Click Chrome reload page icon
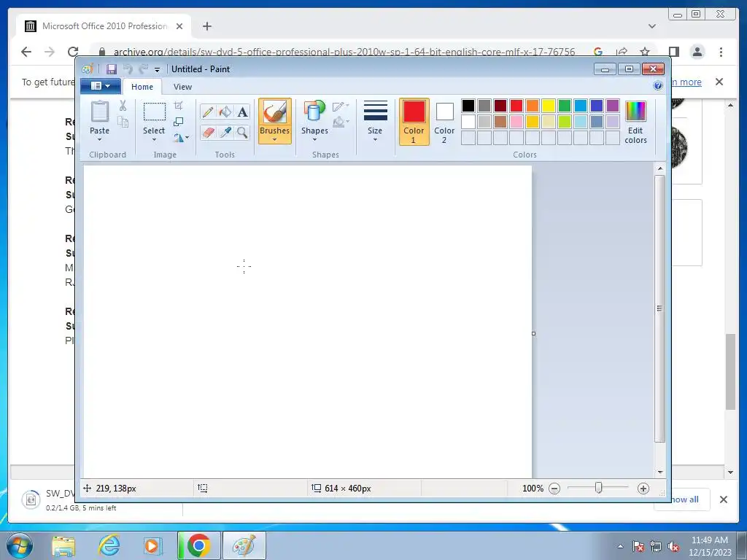Screen dimensions: 747x560 click(x=73, y=52)
